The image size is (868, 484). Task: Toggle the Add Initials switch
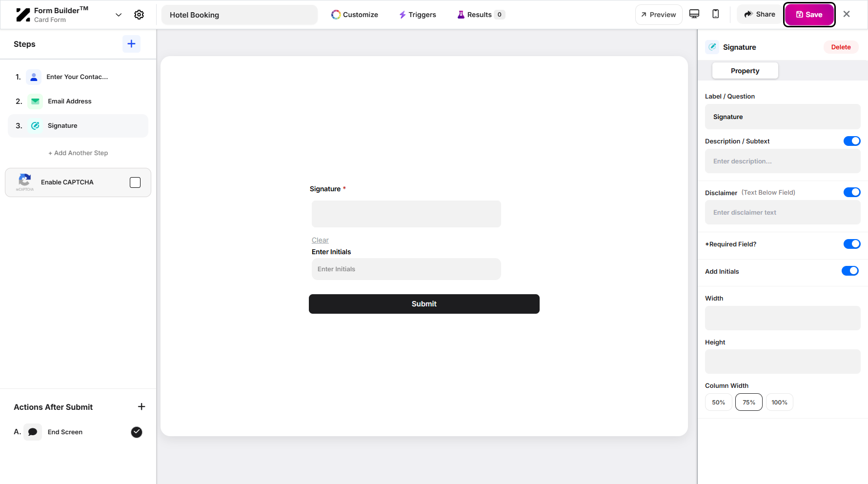pos(850,271)
